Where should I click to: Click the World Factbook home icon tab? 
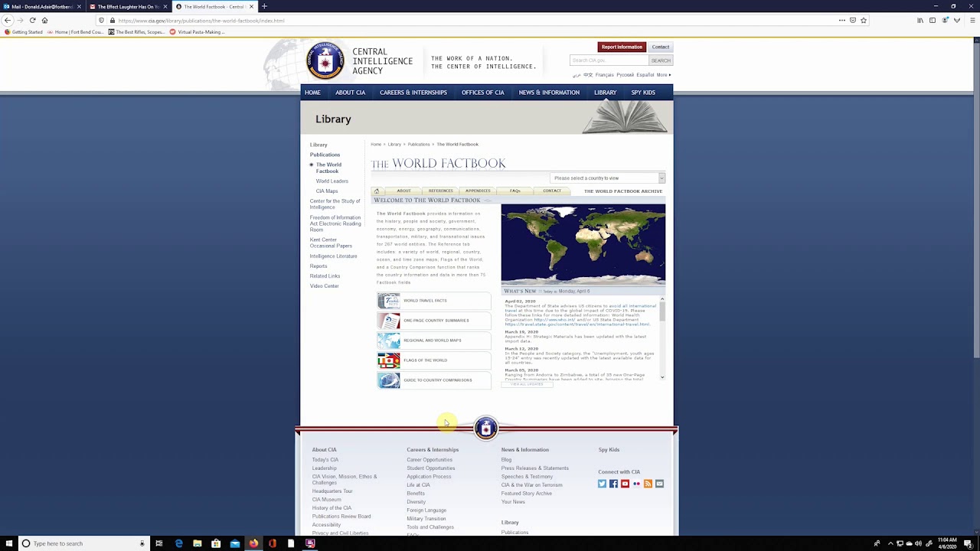click(x=377, y=191)
